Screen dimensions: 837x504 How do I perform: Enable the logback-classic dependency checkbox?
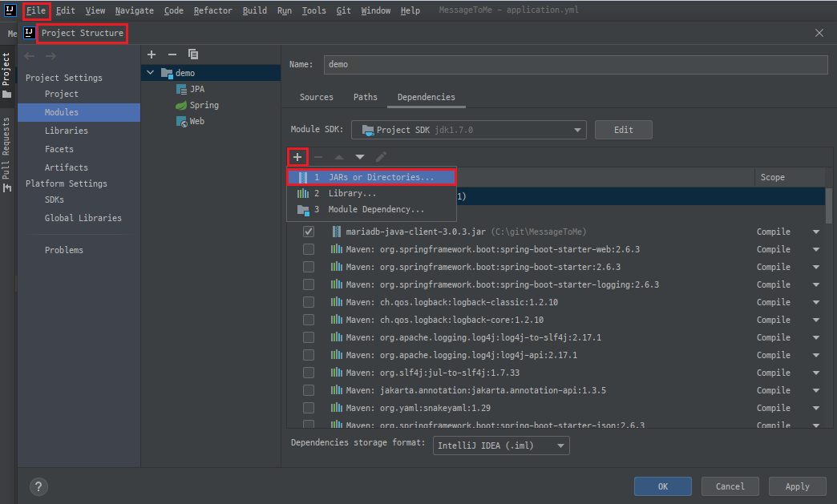tap(309, 302)
